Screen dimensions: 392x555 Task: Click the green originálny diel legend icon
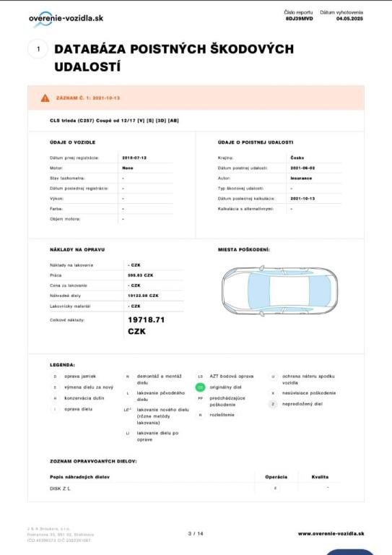click(200, 387)
